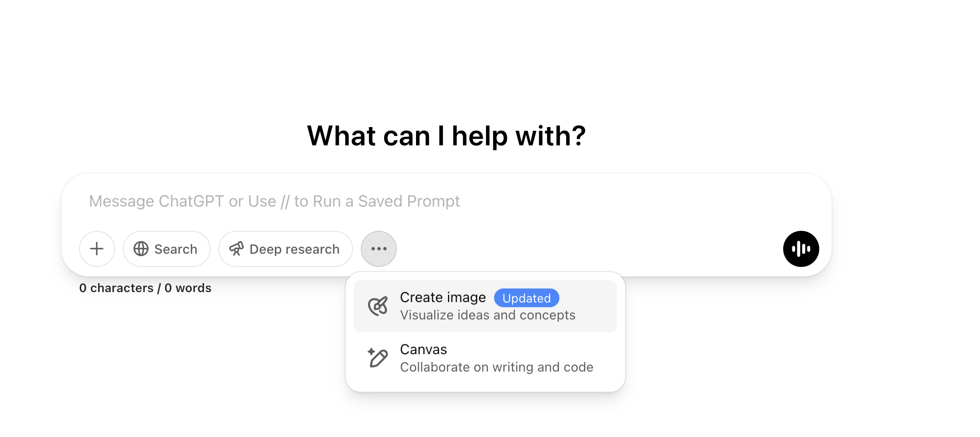
Task: Click the Create image paint icon
Action: [378, 306]
